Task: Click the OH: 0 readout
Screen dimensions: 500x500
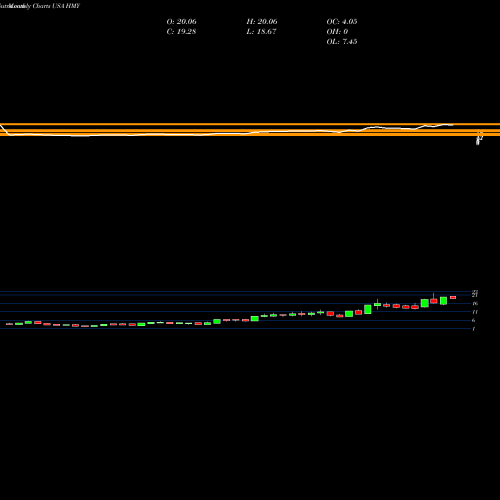Action: (337, 32)
